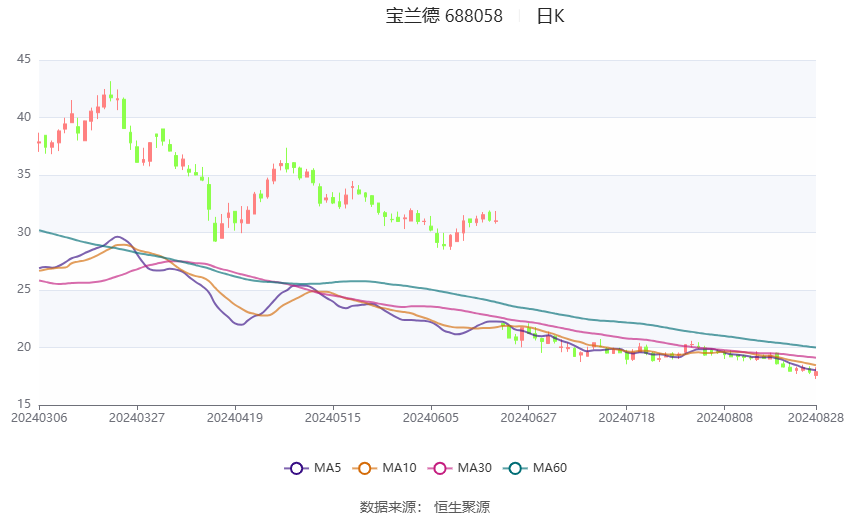Click the chart title 宝兰德 688058
This screenshot has height=517, width=850.
[x=444, y=16]
